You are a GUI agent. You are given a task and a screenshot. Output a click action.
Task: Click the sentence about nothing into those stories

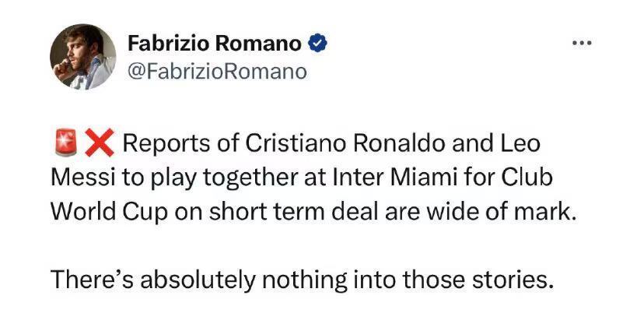(303, 280)
